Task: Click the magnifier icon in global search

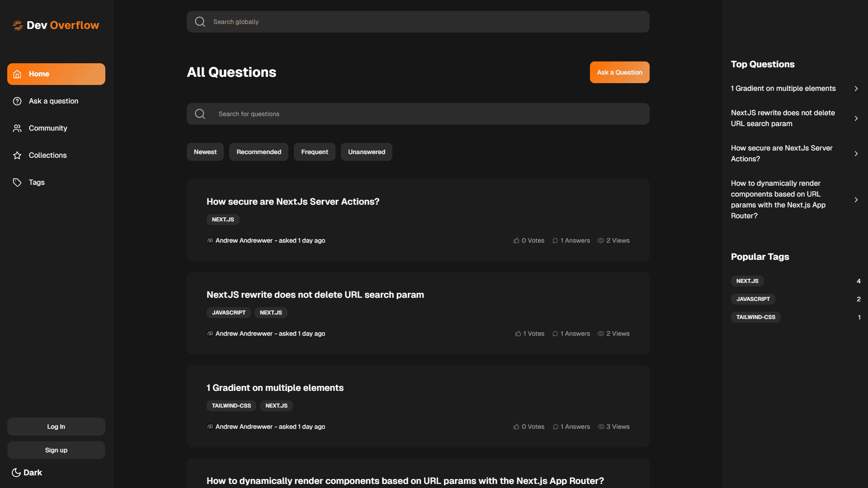Action: point(200,21)
